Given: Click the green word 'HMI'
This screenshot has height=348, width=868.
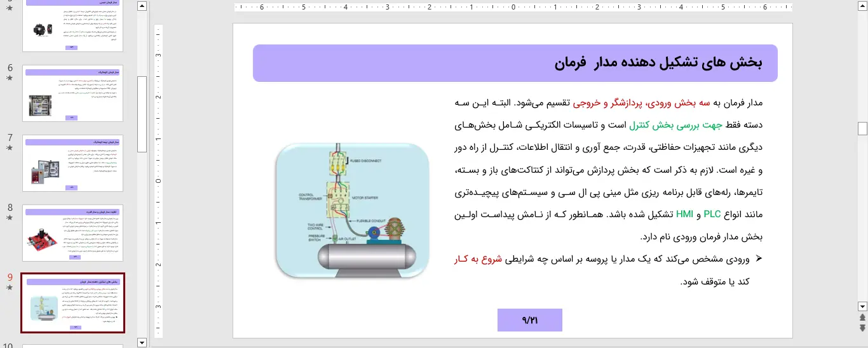Looking at the screenshot, I should point(684,215).
